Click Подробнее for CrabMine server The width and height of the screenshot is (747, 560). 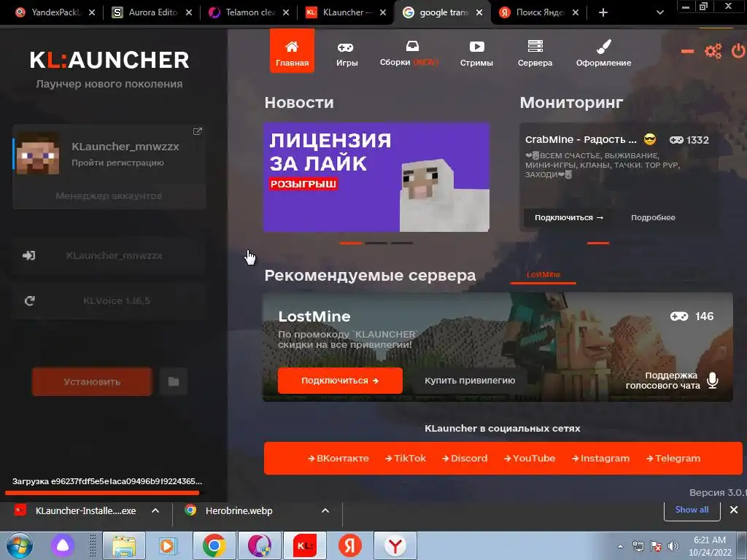653,217
